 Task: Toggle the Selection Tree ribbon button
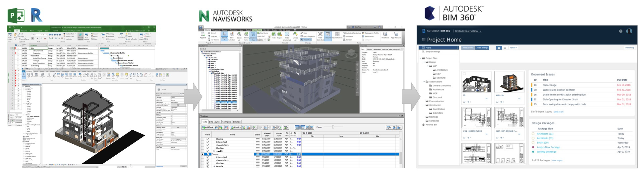click(253, 36)
